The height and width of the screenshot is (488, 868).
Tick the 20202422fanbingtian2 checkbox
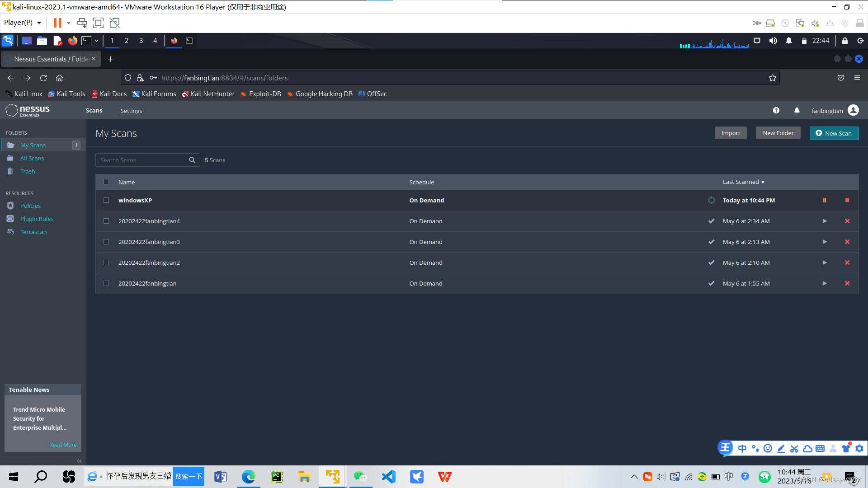(x=106, y=263)
